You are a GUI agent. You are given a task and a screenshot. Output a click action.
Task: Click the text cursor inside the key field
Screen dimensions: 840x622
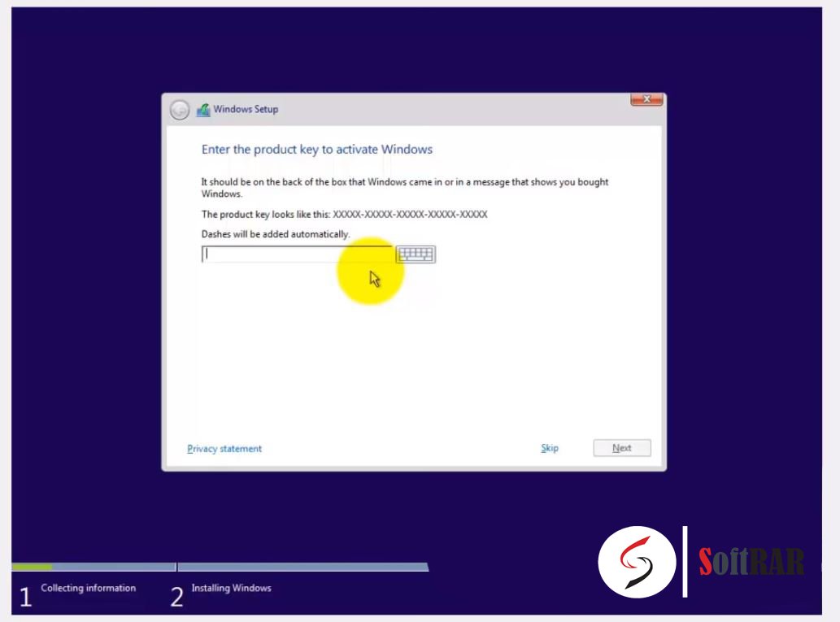click(206, 254)
